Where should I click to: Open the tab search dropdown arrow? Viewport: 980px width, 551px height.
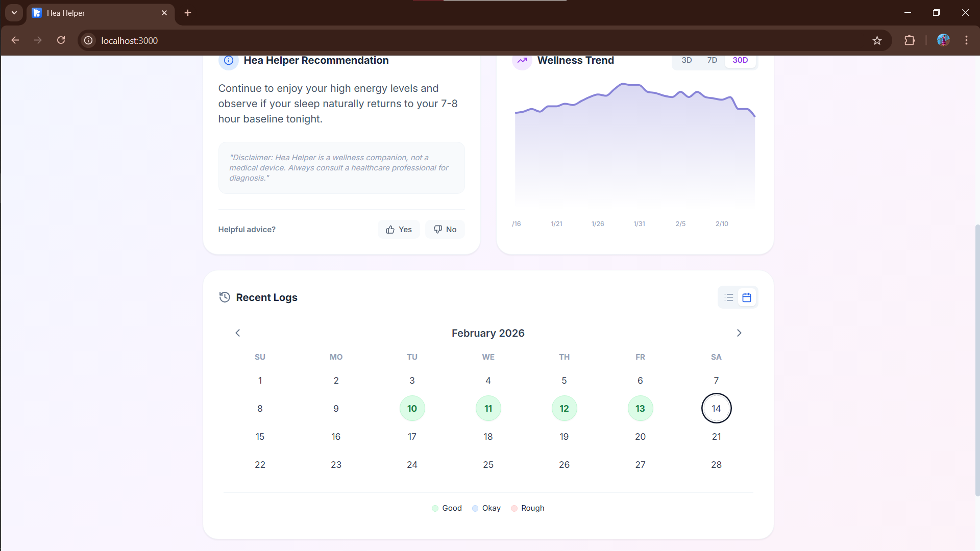click(14, 13)
